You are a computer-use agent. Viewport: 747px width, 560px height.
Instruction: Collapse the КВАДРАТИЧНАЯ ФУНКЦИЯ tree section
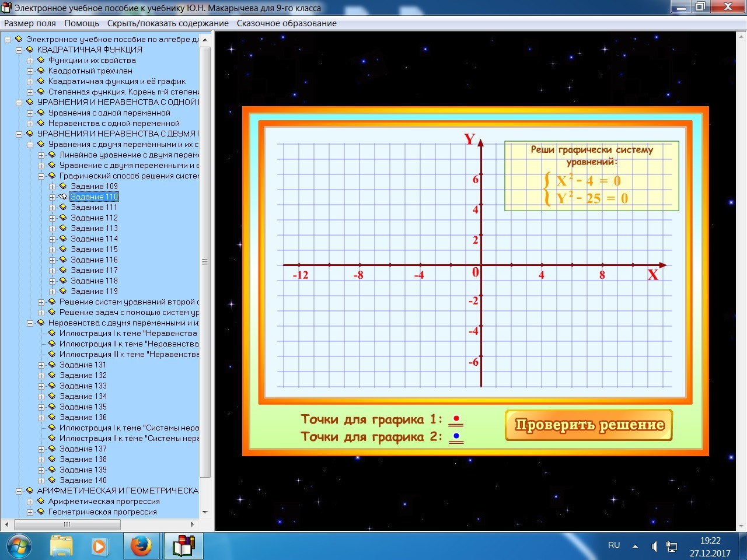click(19, 50)
